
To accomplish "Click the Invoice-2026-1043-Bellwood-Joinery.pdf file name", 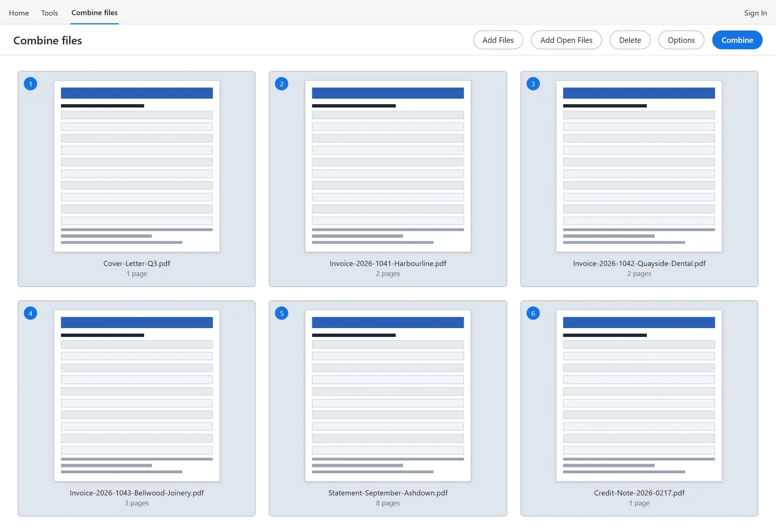I will click(x=137, y=493).
